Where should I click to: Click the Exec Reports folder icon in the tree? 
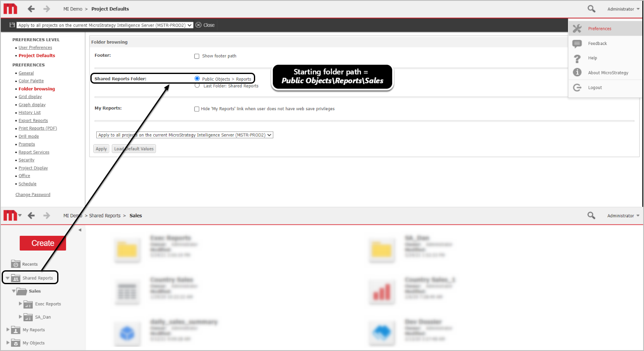coord(28,304)
